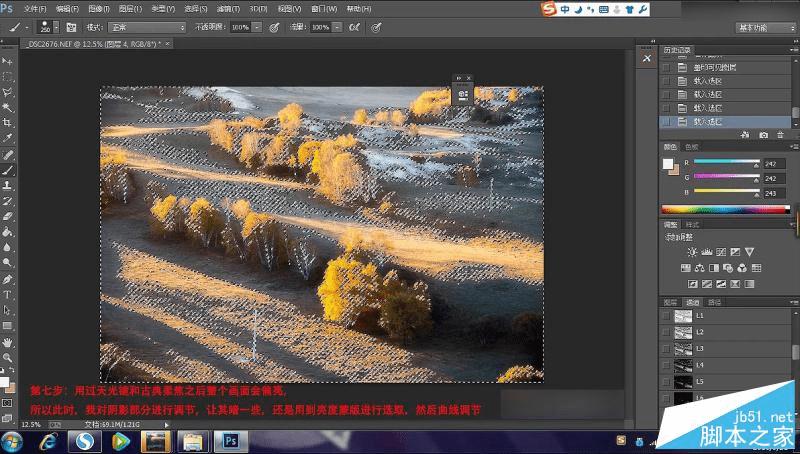Select the Rectangle shape tool
The width and height of the screenshot is (800, 454).
click(7, 325)
